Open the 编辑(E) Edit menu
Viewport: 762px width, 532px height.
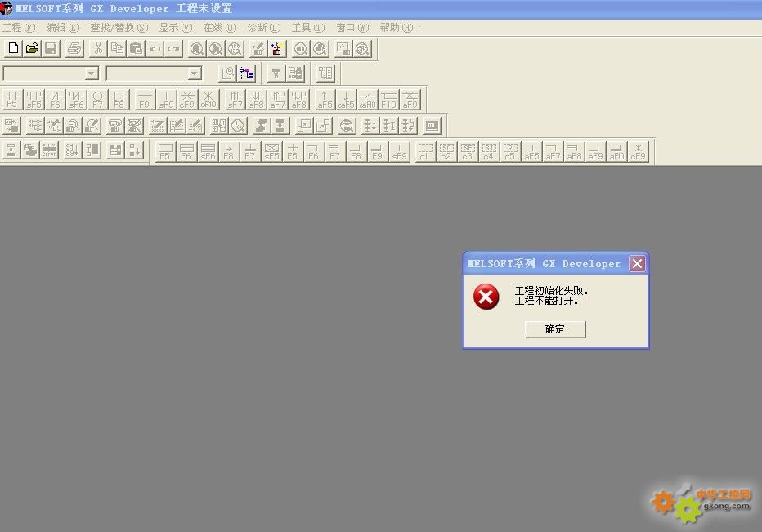63,28
